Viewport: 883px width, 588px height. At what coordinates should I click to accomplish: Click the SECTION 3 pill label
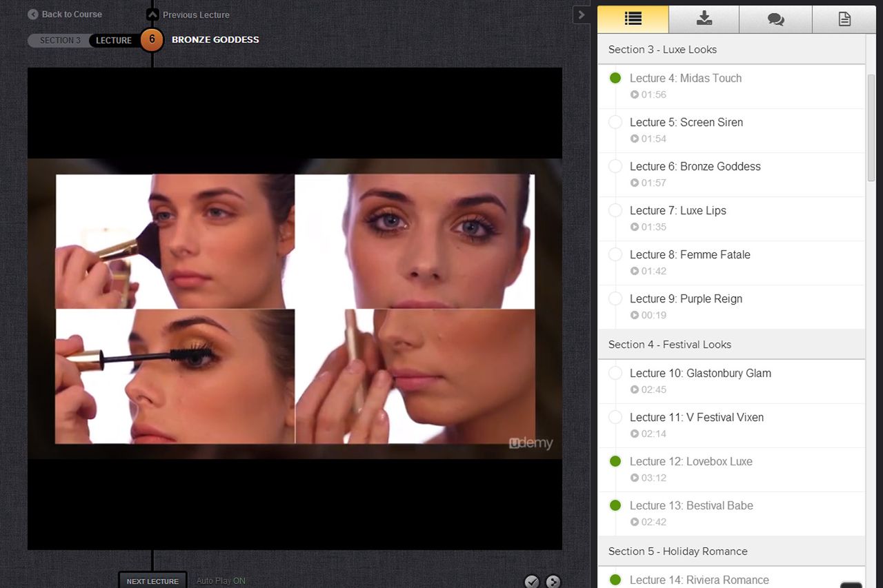59,40
